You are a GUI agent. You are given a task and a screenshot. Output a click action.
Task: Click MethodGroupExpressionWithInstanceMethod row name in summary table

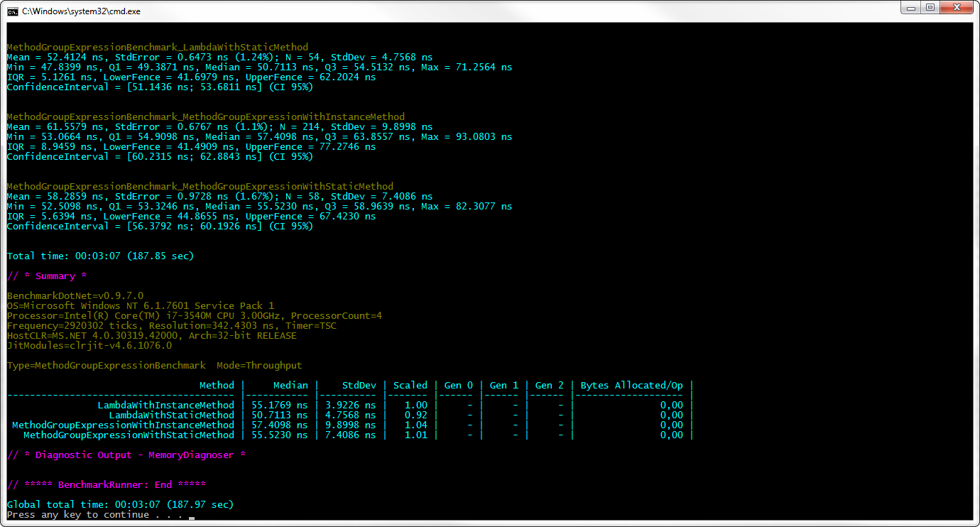click(x=124, y=425)
